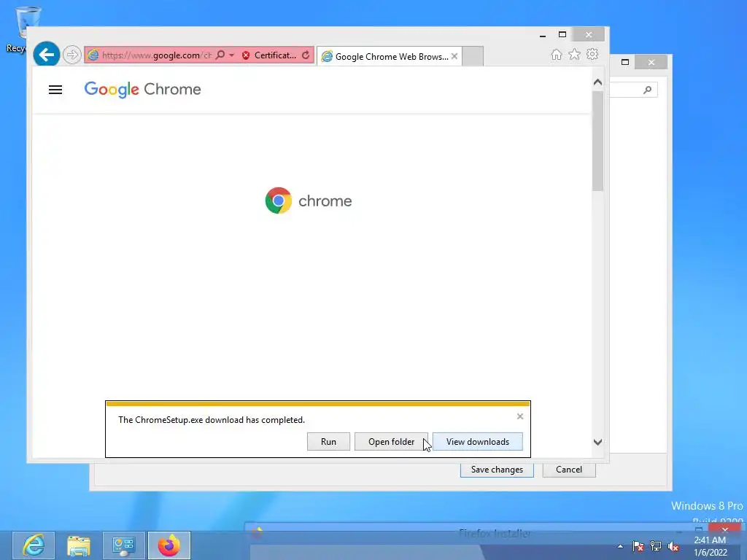
Task: Open Control Panel taskbar icon
Action: (124, 545)
